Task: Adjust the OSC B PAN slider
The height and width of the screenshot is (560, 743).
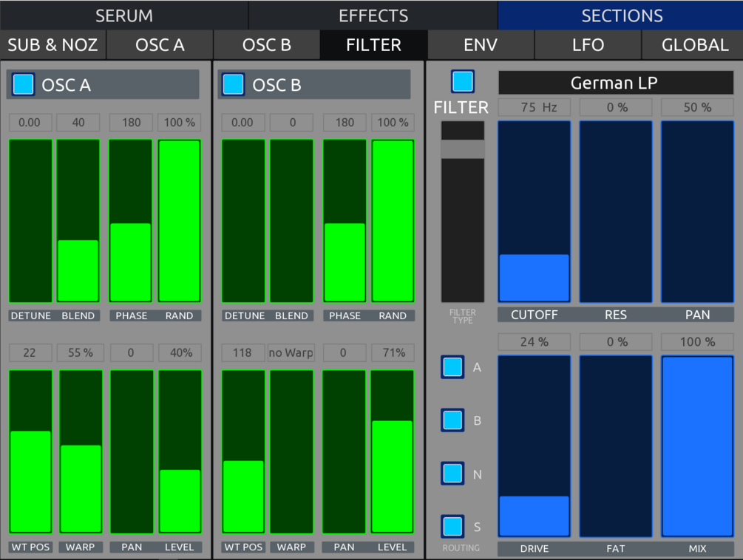Action: point(344,451)
